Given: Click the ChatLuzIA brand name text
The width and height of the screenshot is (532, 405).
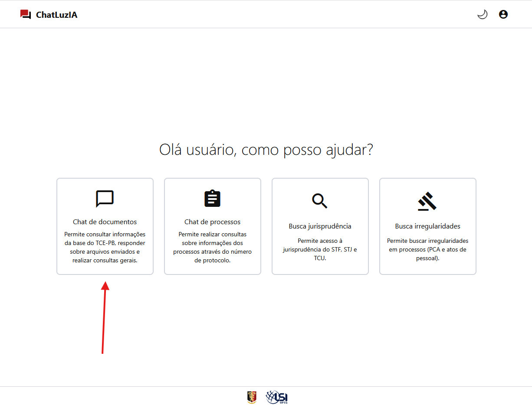Looking at the screenshot, I should tap(57, 15).
